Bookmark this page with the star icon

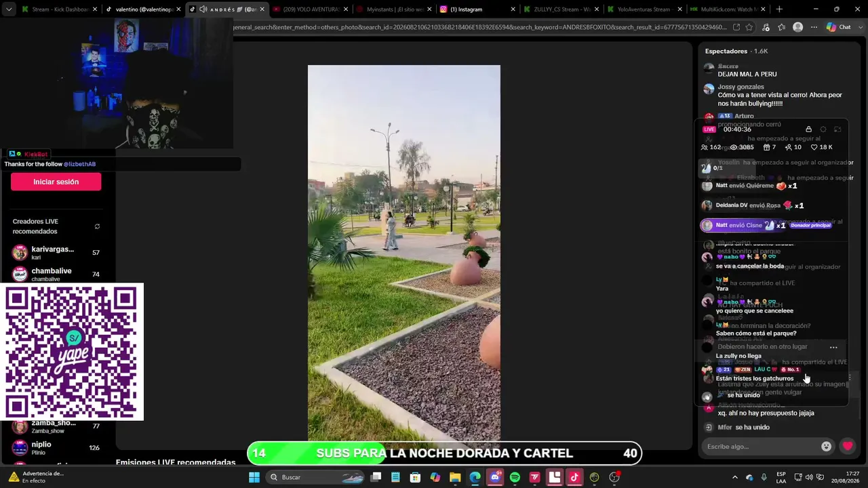tap(749, 27)
